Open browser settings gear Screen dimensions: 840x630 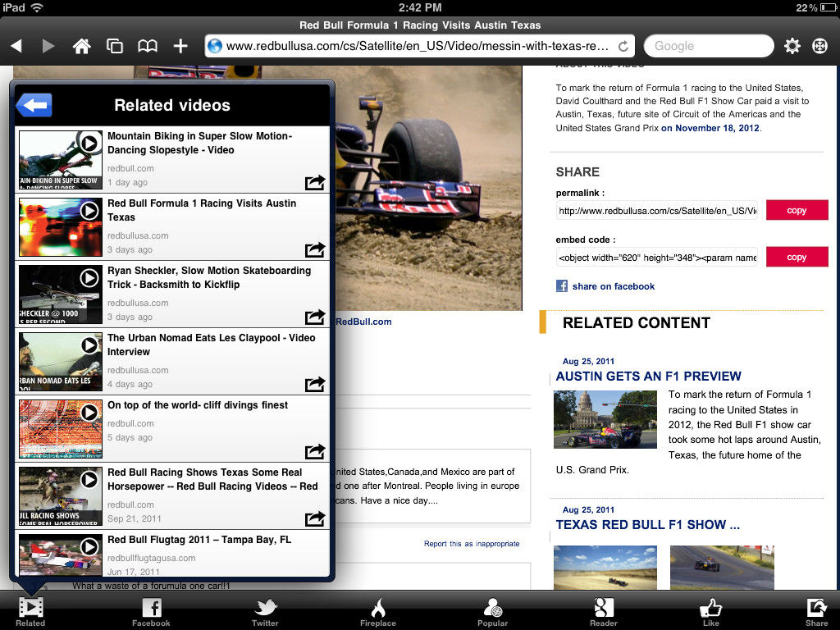tap(792, 46)
